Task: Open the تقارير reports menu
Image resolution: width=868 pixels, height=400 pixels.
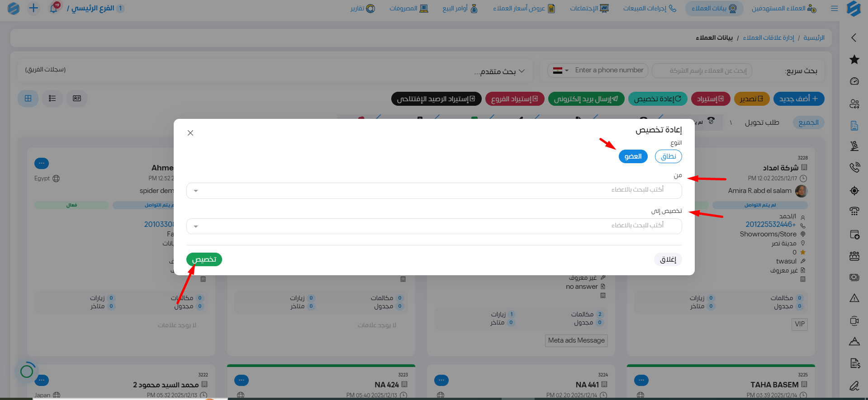Action: pos(362,9)
